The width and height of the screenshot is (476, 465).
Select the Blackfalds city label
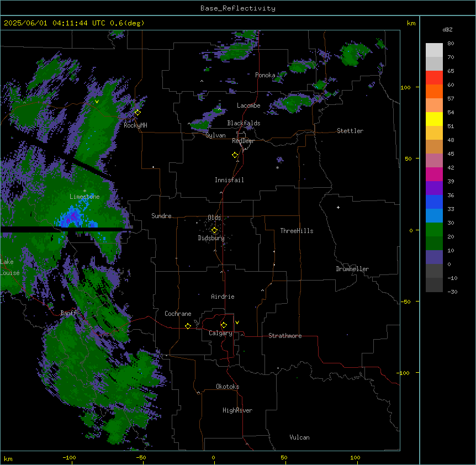tap(244, 123)
